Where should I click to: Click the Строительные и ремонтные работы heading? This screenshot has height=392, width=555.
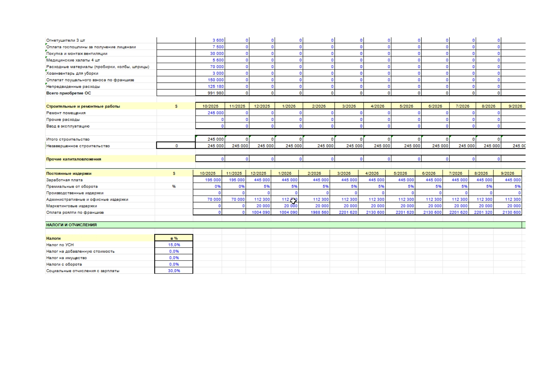point(83,106)
